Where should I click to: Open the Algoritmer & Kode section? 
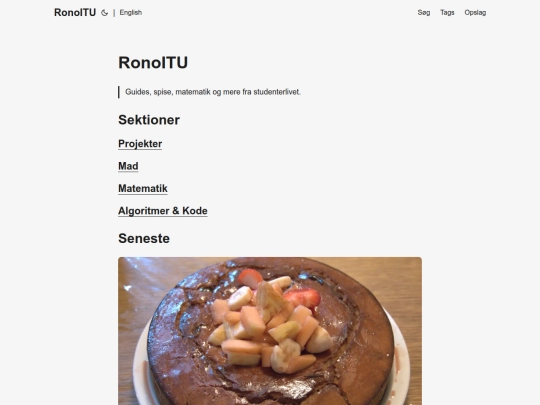click(163, 211)
